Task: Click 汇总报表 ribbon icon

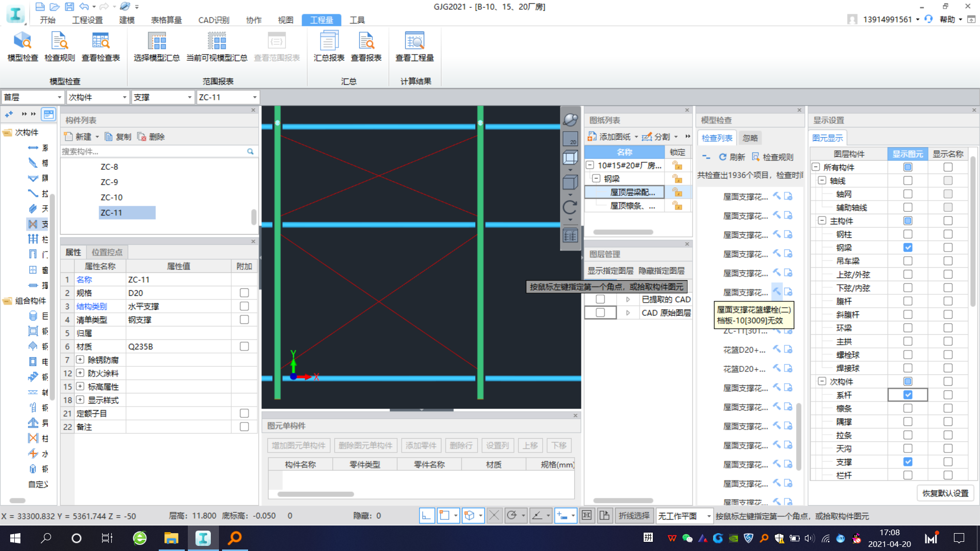Action: pyautogui.click(x=329, y=46)
